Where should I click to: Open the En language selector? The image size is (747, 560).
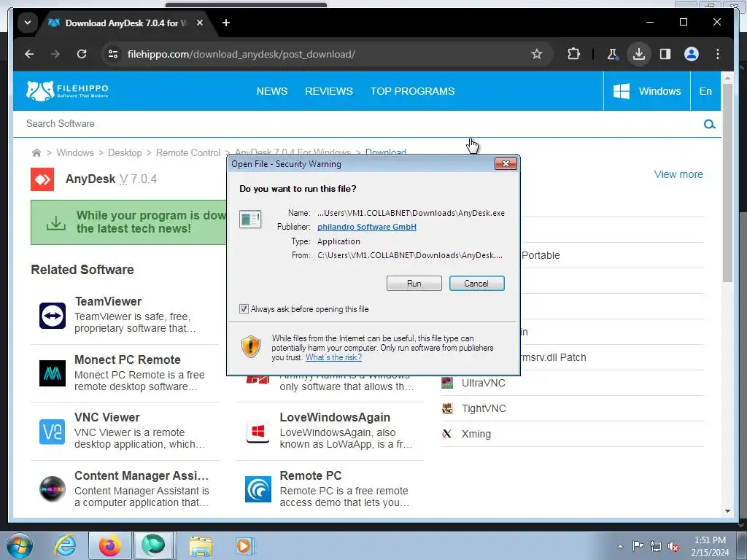point(705,91)
